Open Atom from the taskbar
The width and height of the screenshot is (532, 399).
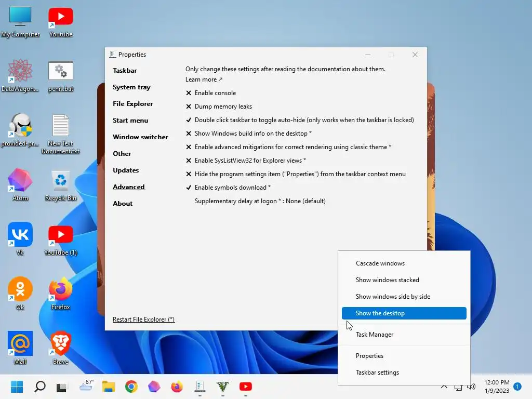pyautogui.click(x=154, y=387)
